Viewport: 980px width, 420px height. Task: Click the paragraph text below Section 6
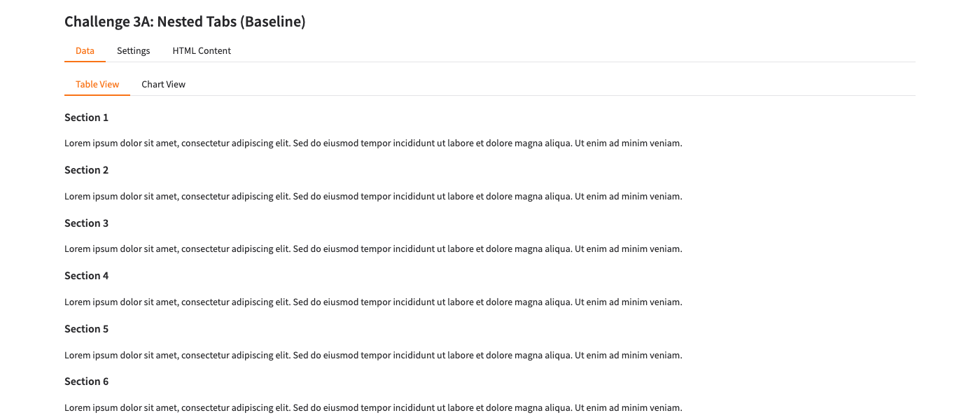[373, 407]
